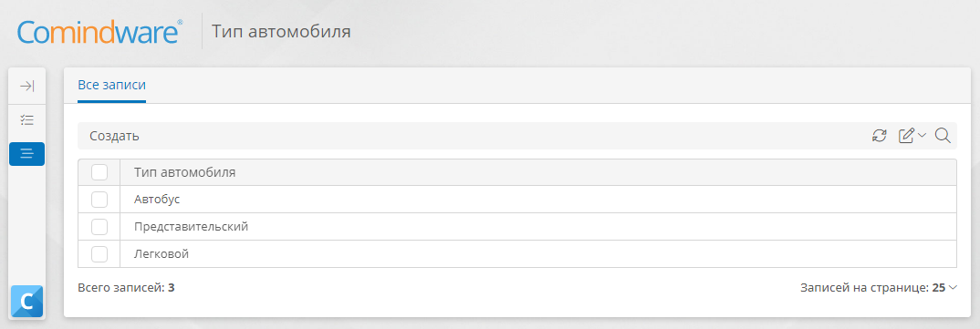
Task: Switch to the Все записи tab
Action: (111, 86)
